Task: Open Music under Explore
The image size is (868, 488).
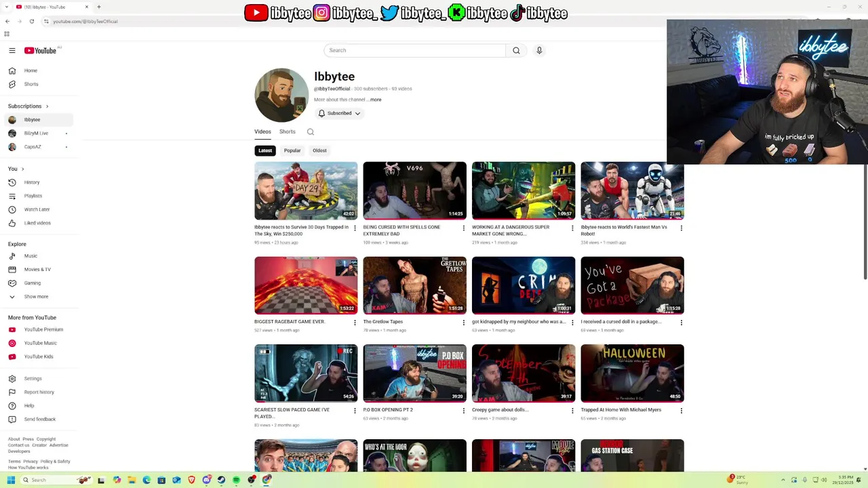Action: pyautogui.click(x=38, y=256)
